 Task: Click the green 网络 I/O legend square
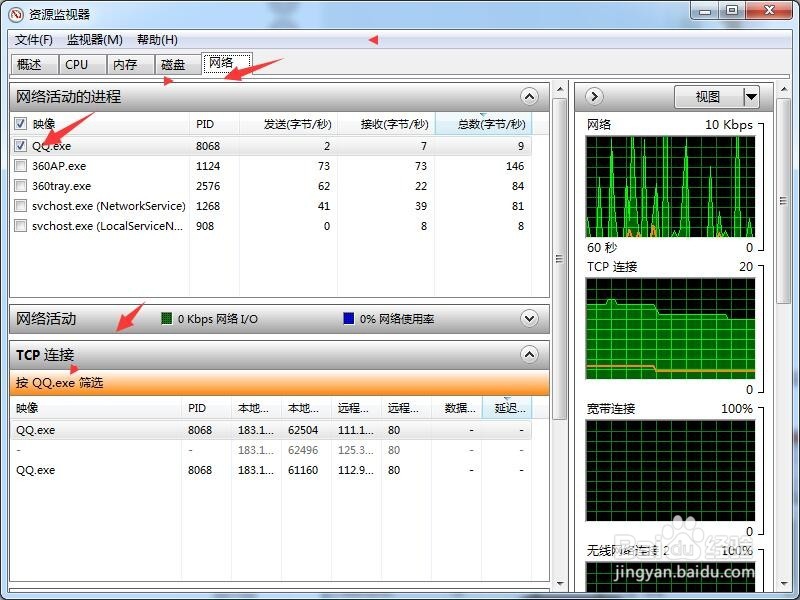click(166, 319)
